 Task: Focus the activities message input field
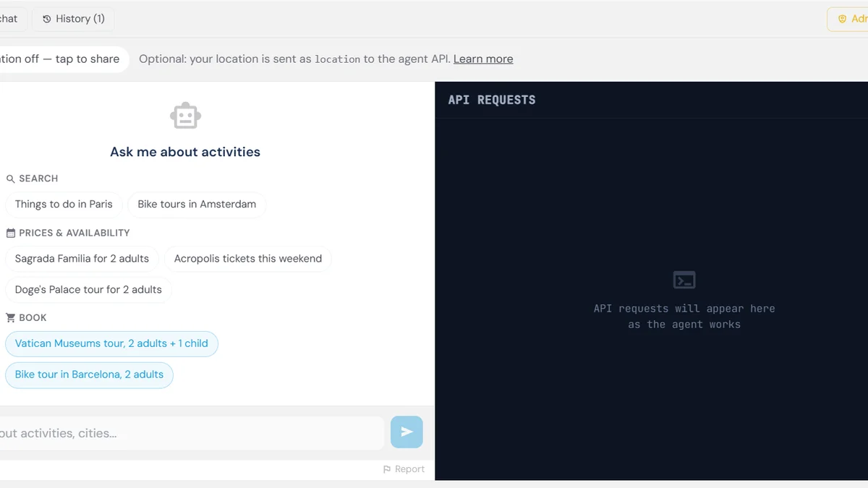tap(190, 433)
